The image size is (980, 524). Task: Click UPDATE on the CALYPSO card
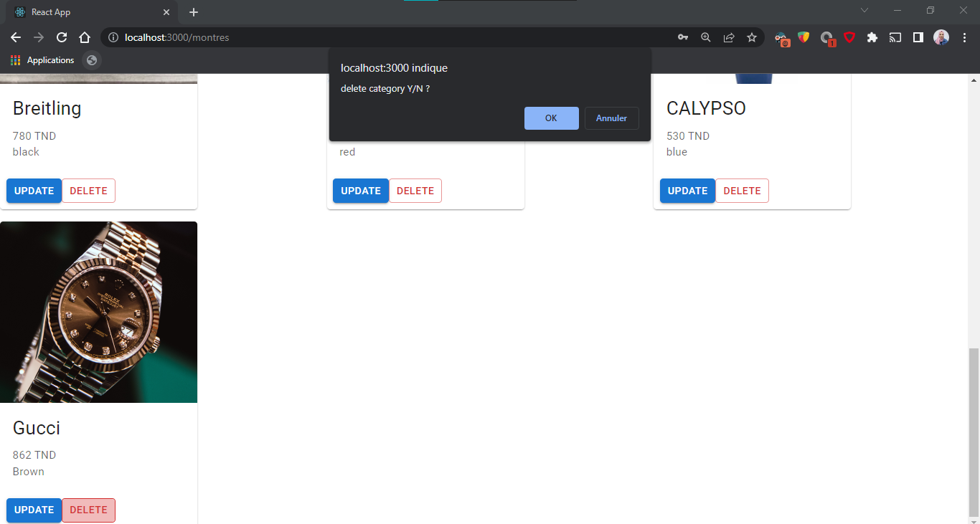[x=688, y=191]
